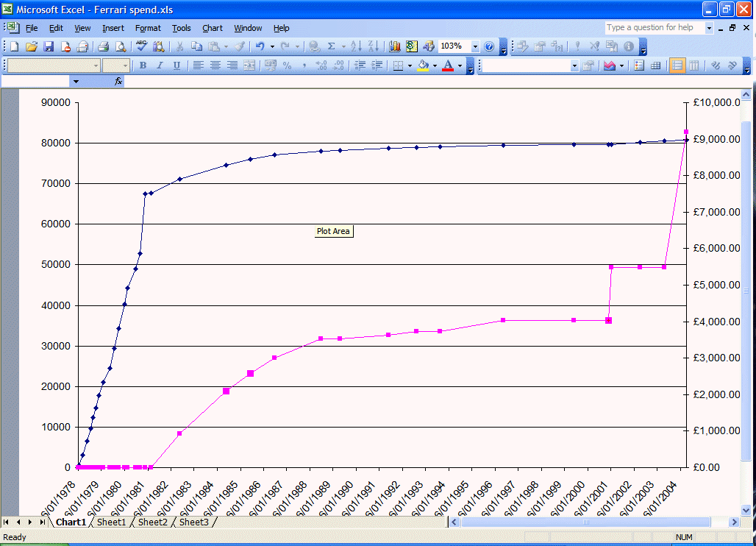The image size is (756, 546).
Task: Open the Edit menu
Action: click(x=56, y=28)
